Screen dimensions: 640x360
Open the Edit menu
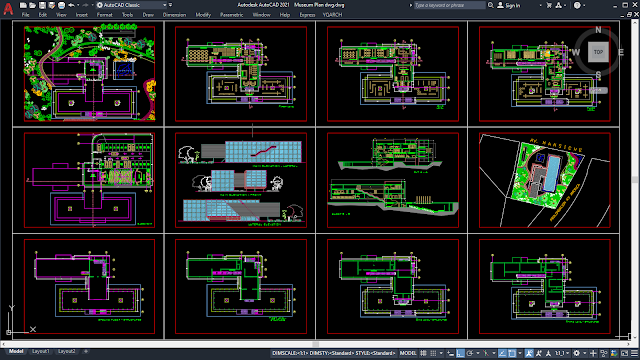[x=42, y=15]
